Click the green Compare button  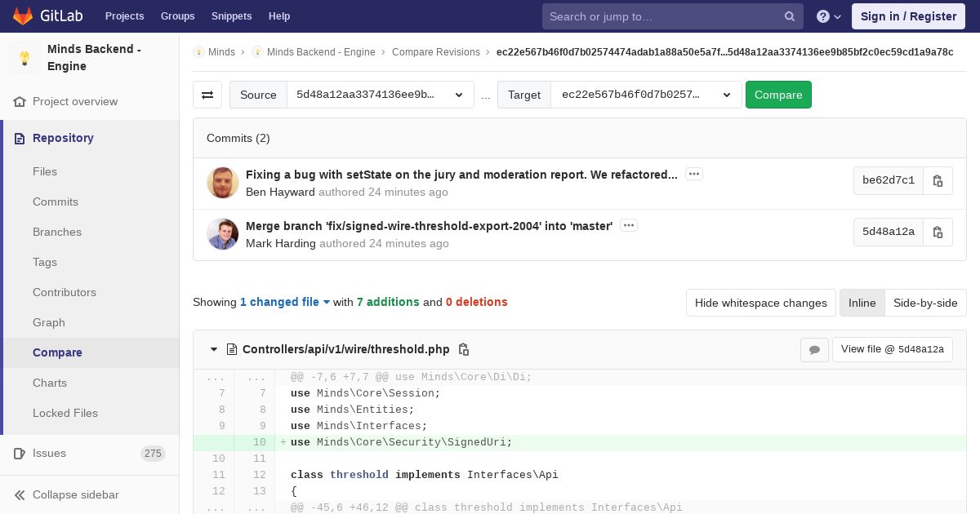pyautogui.click(x=777, y=95)
